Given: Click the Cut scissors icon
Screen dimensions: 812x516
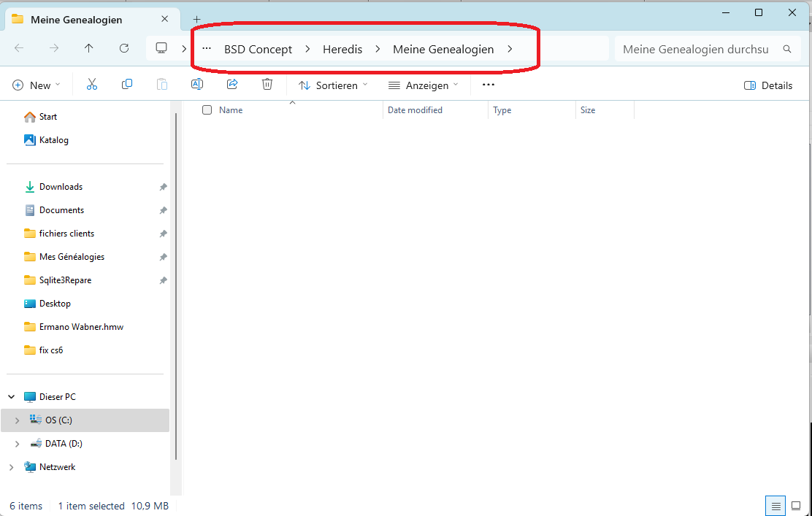Looking at the screenshot, I should (92, 85).
